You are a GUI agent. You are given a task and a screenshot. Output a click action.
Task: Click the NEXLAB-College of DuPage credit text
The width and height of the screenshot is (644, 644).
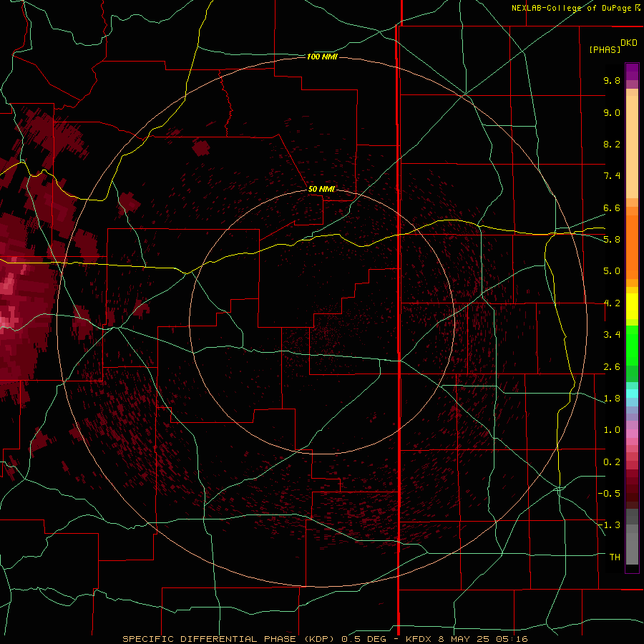click(575, 8)
